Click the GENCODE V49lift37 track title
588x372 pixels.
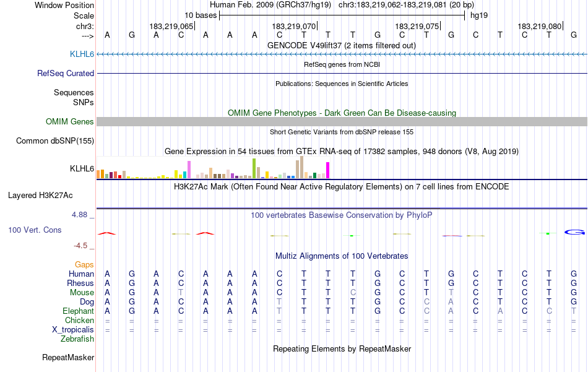(x=341, y=45)
